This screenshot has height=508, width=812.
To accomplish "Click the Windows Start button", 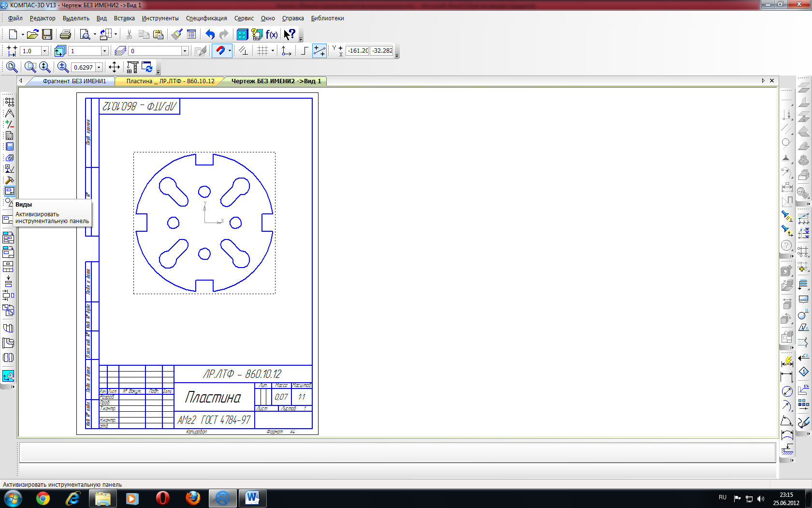I will (13, 498).
